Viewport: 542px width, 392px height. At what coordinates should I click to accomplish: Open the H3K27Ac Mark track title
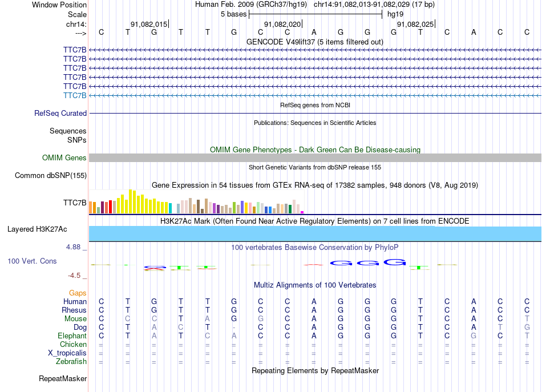click(315, 221)
